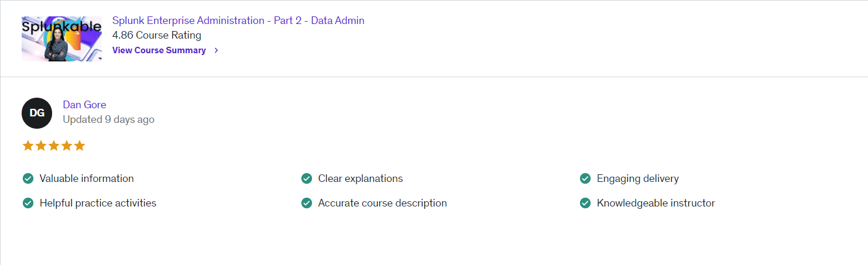Viewport: 868px width, 265px height.
Task: Click the third star of the rating
Action: (54, 146)
